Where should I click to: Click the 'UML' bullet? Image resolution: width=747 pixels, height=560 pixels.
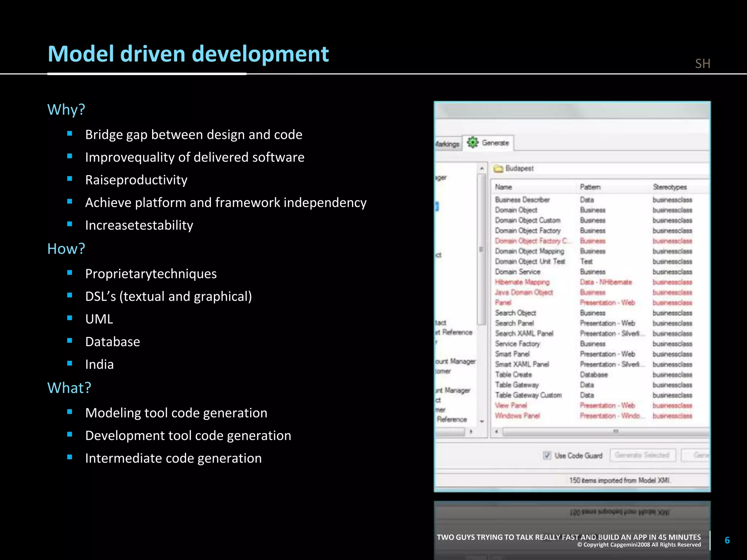99,319
